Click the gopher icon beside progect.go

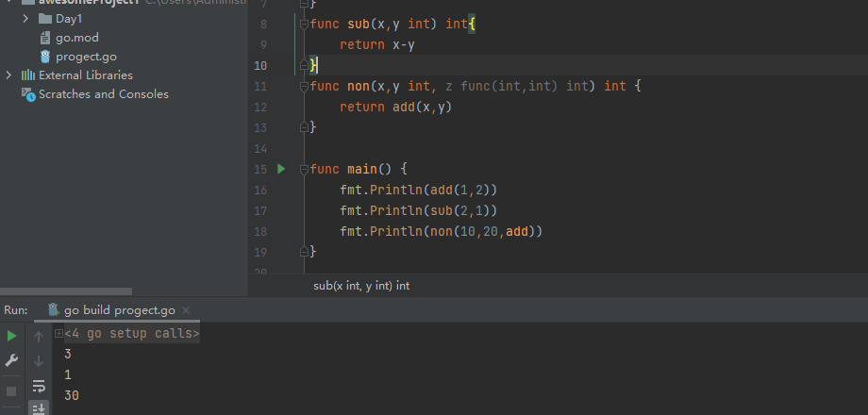point(45,57)
